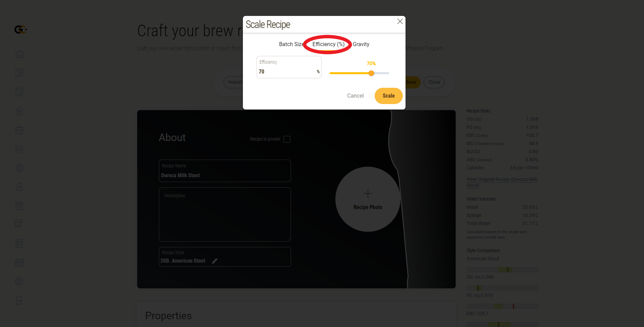Click the Recipe Name field with Duroca Milk Stout
Screen dimensions: 644x327
click(x=225, y=171)
